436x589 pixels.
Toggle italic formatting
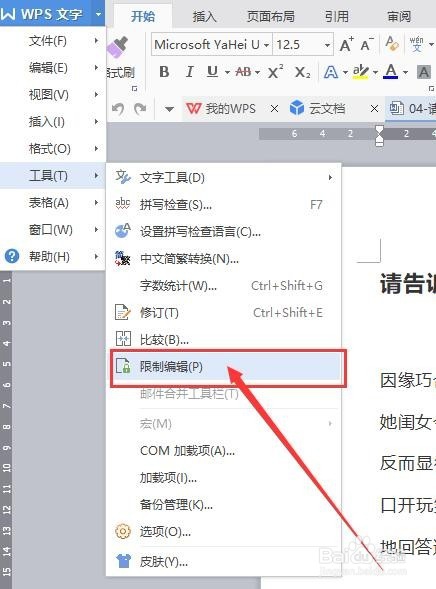(190, 71)
